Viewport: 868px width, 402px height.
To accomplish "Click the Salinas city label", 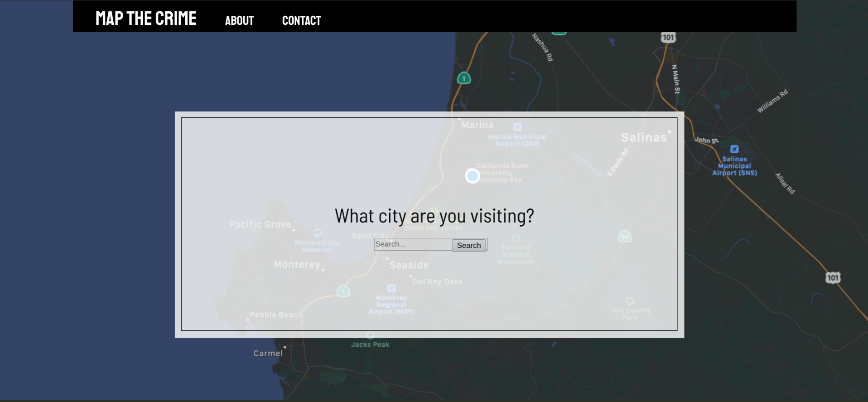I will coord(644,138).
